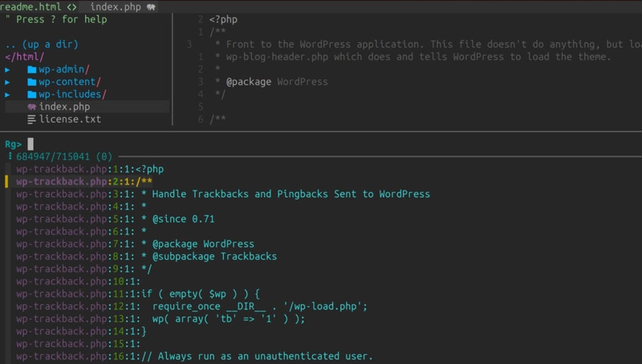Expand the wp-admin folder arrow
The image size is (642, 364).
tap(7, 70)
